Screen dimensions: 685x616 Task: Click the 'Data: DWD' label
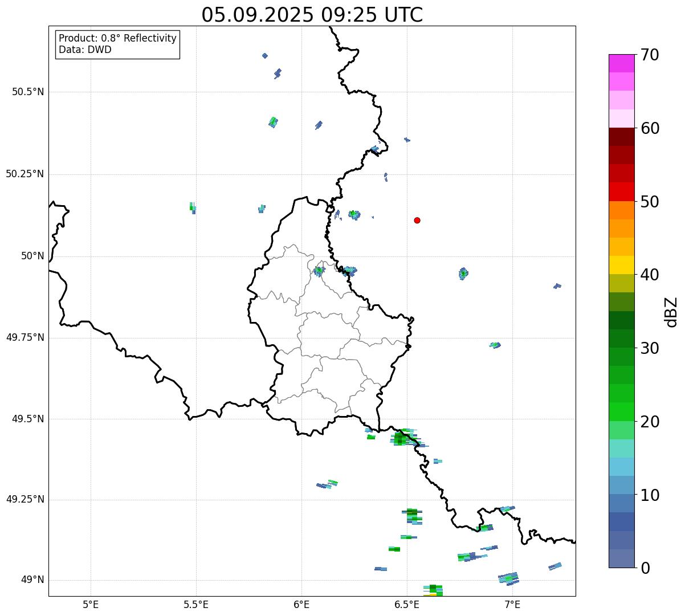(x=85, y=50)
